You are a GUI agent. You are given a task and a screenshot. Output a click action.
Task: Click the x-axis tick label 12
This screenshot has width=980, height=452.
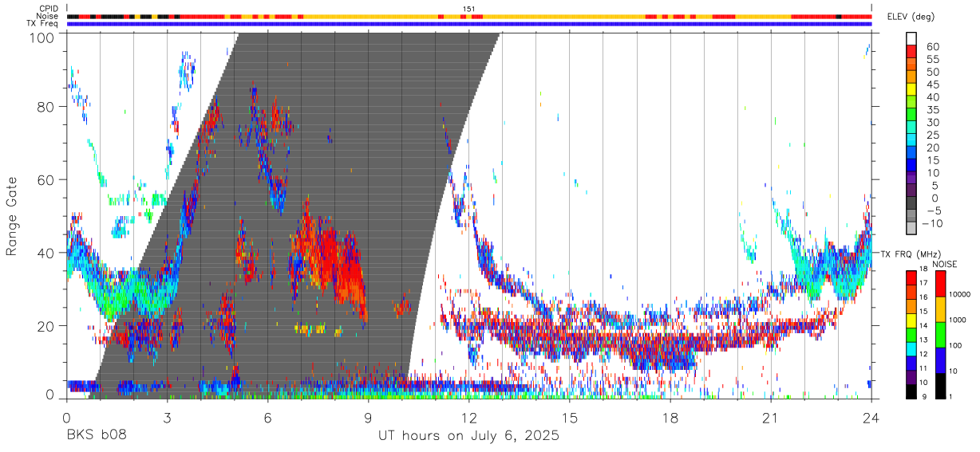click(x=469, y=418)
